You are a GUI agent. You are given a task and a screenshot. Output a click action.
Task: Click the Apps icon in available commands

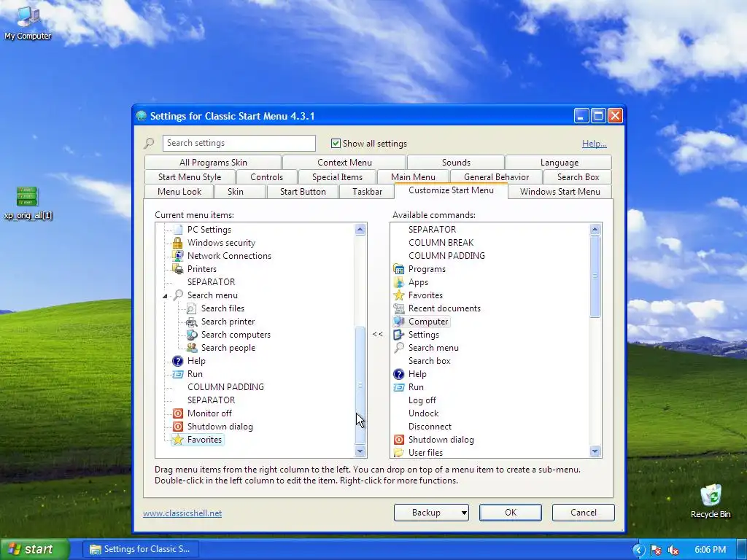[x=399, y=282]
